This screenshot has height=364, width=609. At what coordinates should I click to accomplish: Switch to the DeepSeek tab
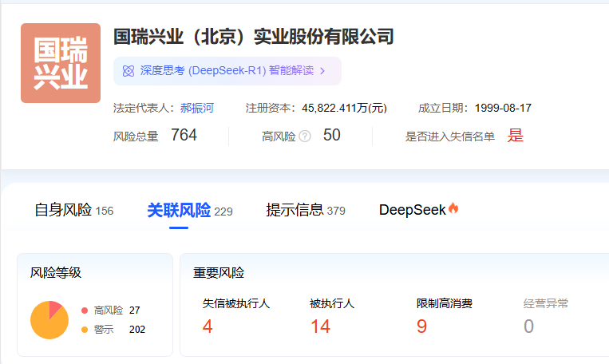pos(419,210)
